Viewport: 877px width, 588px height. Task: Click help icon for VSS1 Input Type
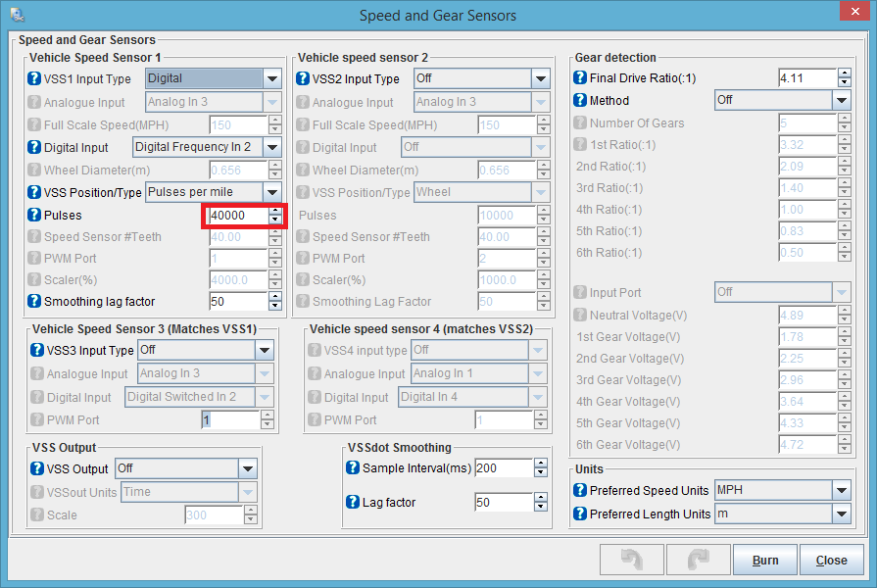pyautogui.click(x=34, y=78)
